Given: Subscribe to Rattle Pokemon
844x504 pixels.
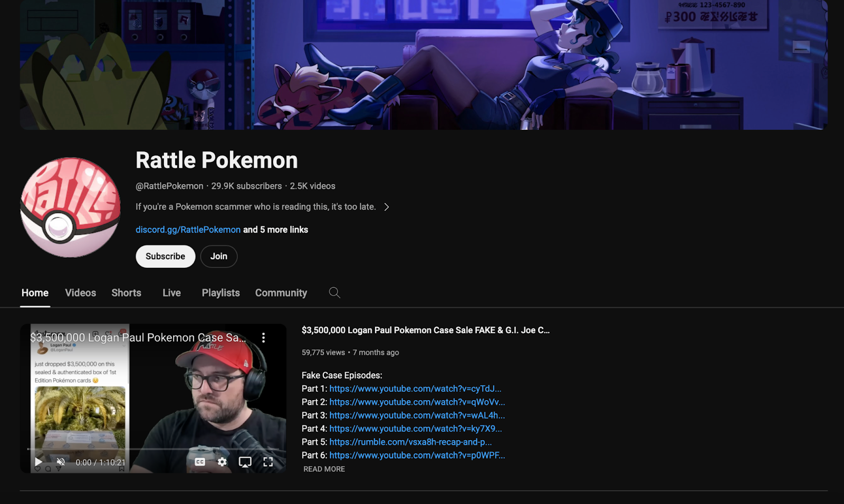Looking at the screenshot, I should tap(166, 256).
